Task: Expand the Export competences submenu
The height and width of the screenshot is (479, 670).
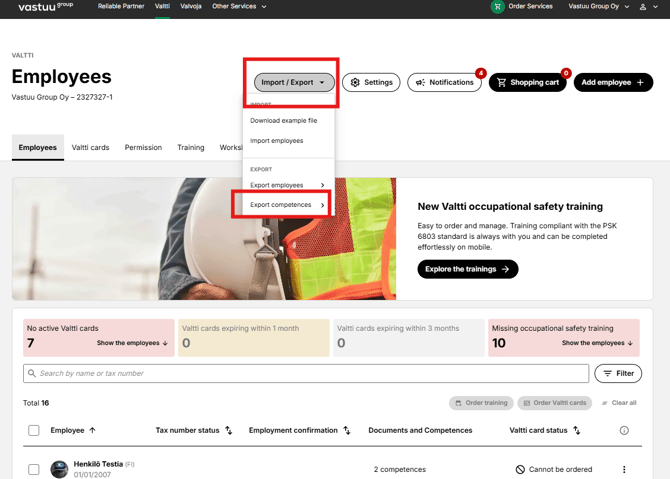Action: click(x=288, y=205)
